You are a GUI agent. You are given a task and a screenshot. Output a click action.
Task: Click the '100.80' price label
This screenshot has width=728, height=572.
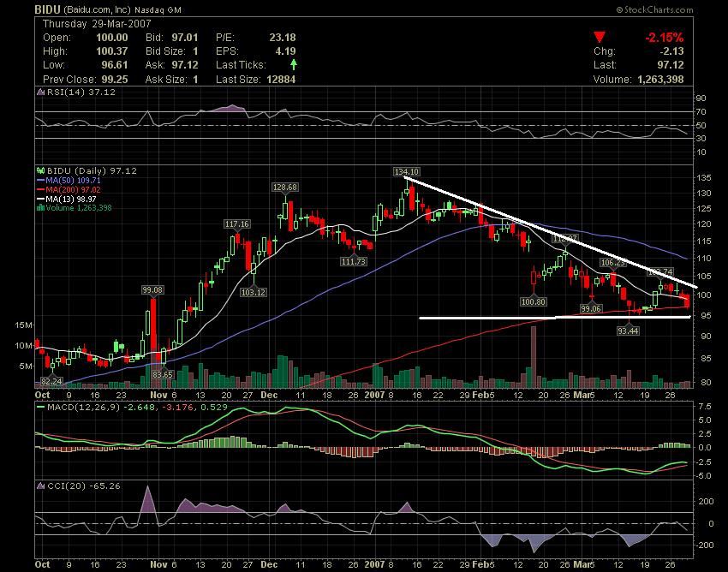534,302
